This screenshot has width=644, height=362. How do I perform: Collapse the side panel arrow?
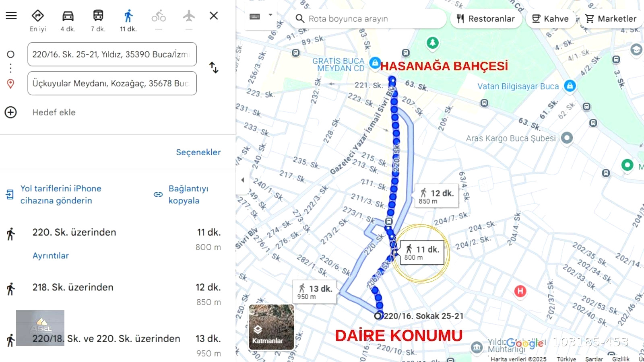pyautogui.click(x=243, y=180)
